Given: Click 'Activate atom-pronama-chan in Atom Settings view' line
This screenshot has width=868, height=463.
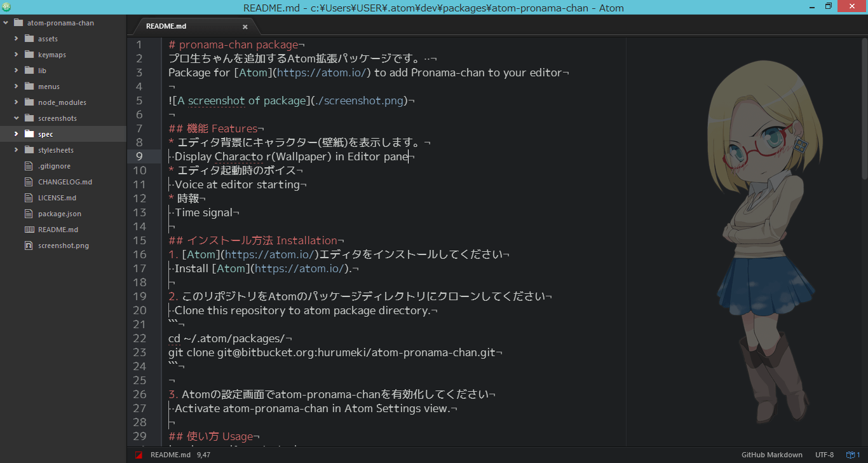Looking at the screenshot, I should point(312,408).
